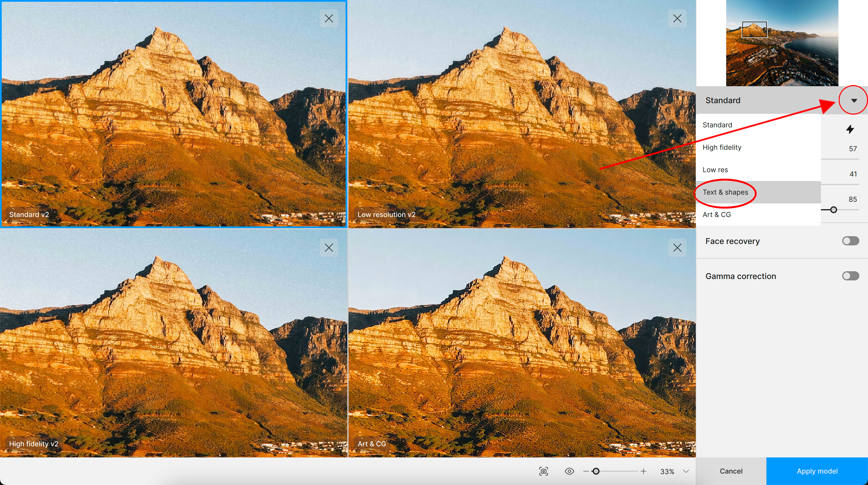Close the High fidelity v2 preview pane

329,248
